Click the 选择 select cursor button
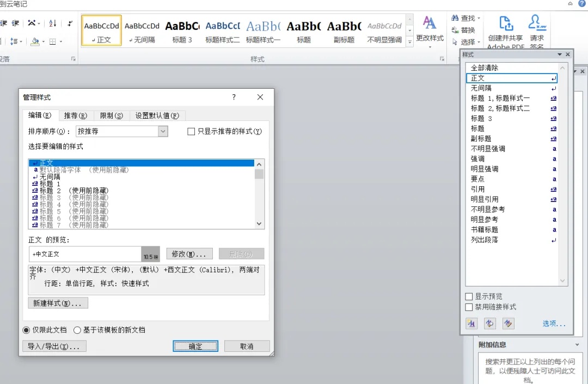 [x=463, y=42]
